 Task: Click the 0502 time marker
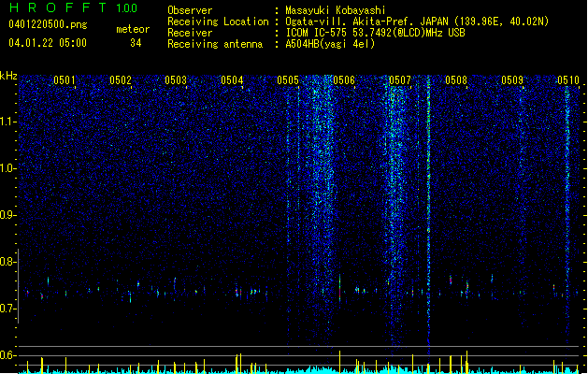[121, 80]
